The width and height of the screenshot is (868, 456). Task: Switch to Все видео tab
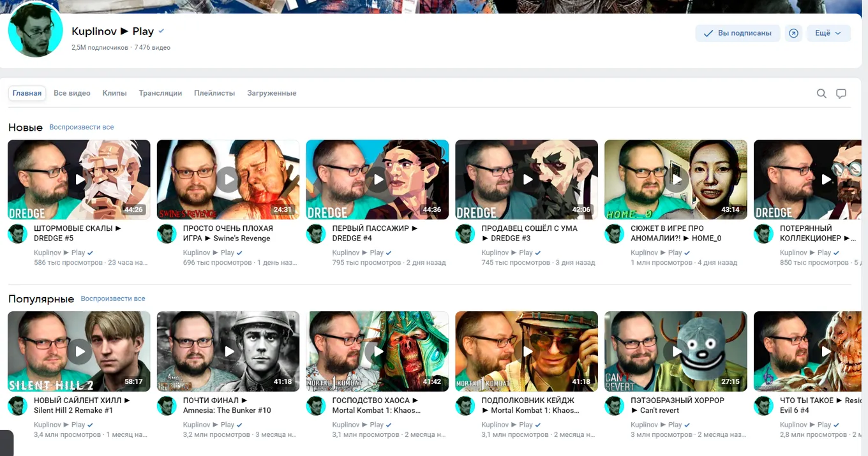[x=72, y=93]
